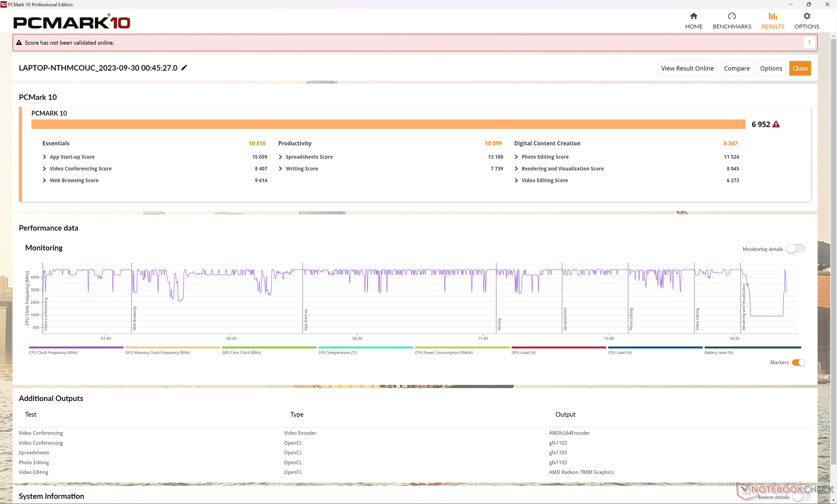Turn off the Markers toggle
The width and height of the screenshot is (837, 504).
(x=798, y=362)
